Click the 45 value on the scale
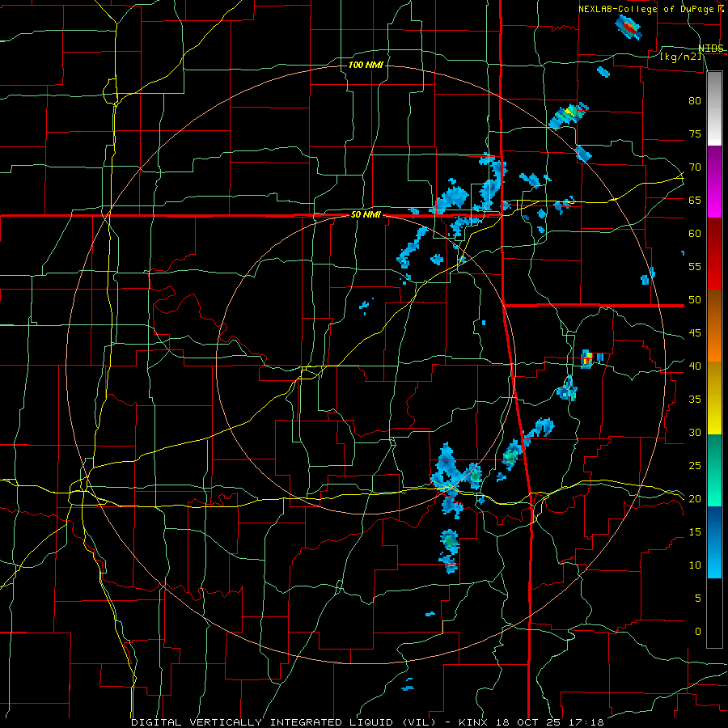Image resolution: width=728 pixels, height=728 pixels. click(695, 333)
